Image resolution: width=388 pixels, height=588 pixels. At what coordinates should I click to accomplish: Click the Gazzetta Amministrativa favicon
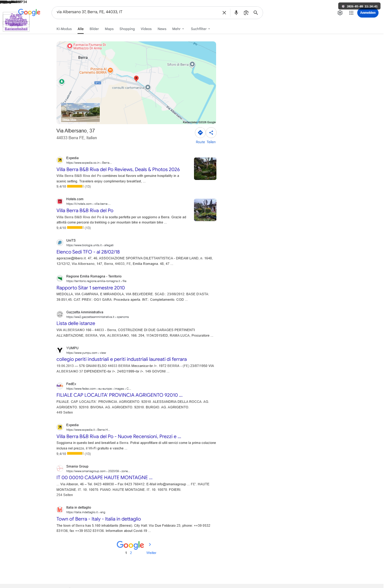[x=60, y=314]
